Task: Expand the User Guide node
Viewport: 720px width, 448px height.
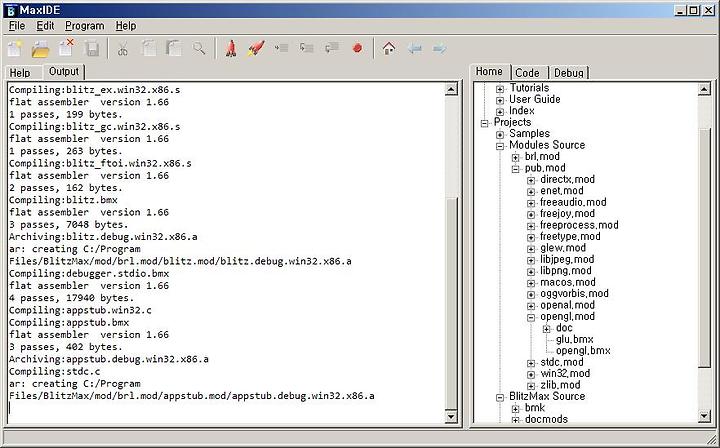Action: [500, 100]
